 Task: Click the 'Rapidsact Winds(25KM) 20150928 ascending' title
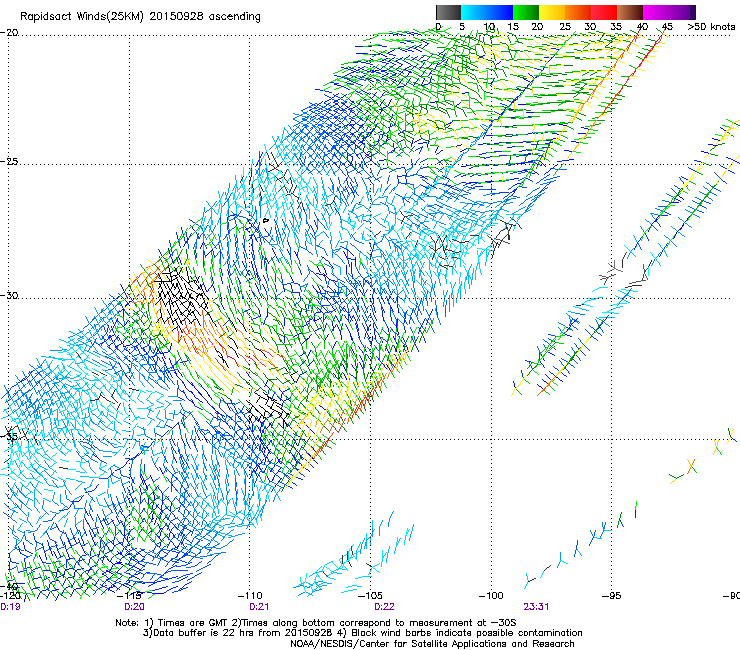tap(140, 17)
